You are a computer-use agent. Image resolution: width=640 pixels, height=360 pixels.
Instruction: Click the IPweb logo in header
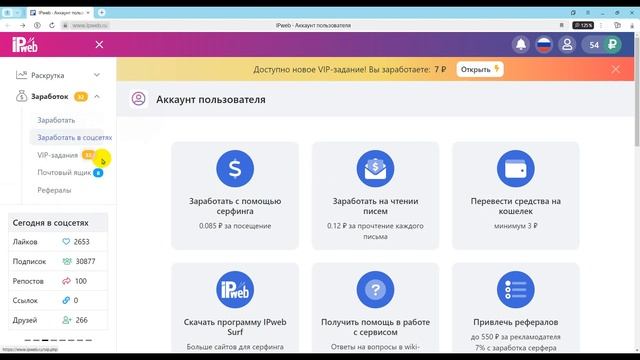pos(24,44)
